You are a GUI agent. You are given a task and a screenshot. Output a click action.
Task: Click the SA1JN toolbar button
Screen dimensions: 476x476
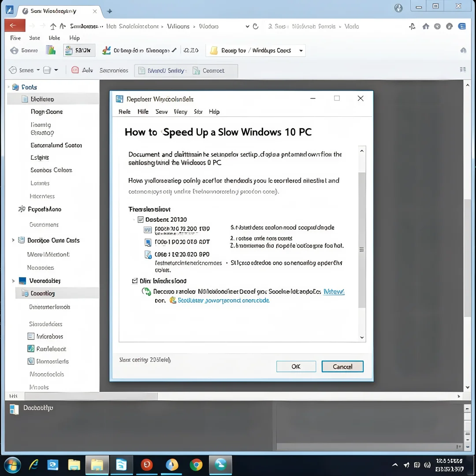(79, 50)
